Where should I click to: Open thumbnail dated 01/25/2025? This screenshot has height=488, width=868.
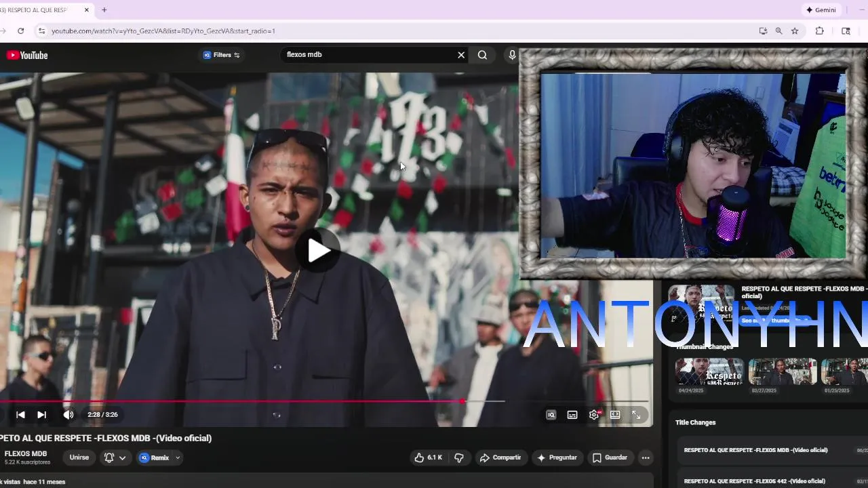[x=844, y=371]
